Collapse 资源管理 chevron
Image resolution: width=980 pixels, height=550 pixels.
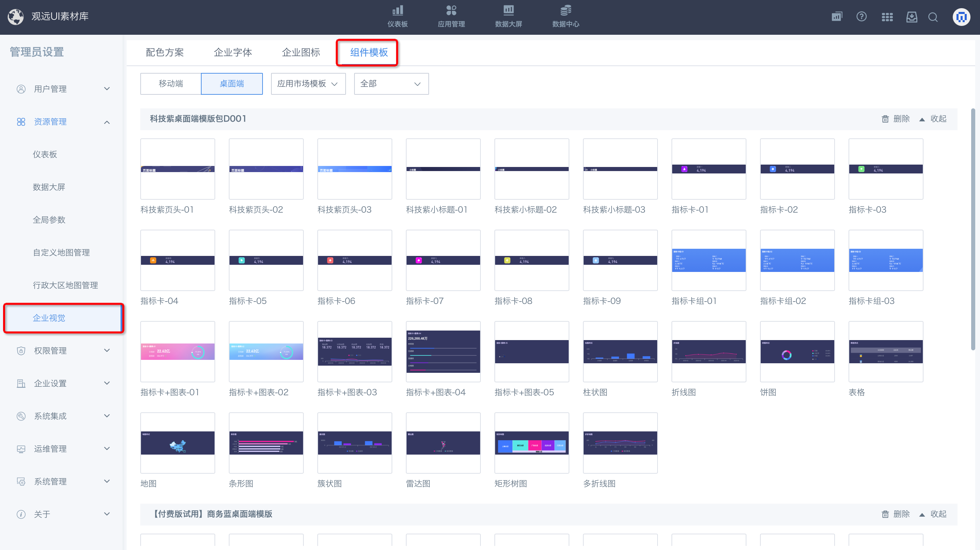[107, 122]
